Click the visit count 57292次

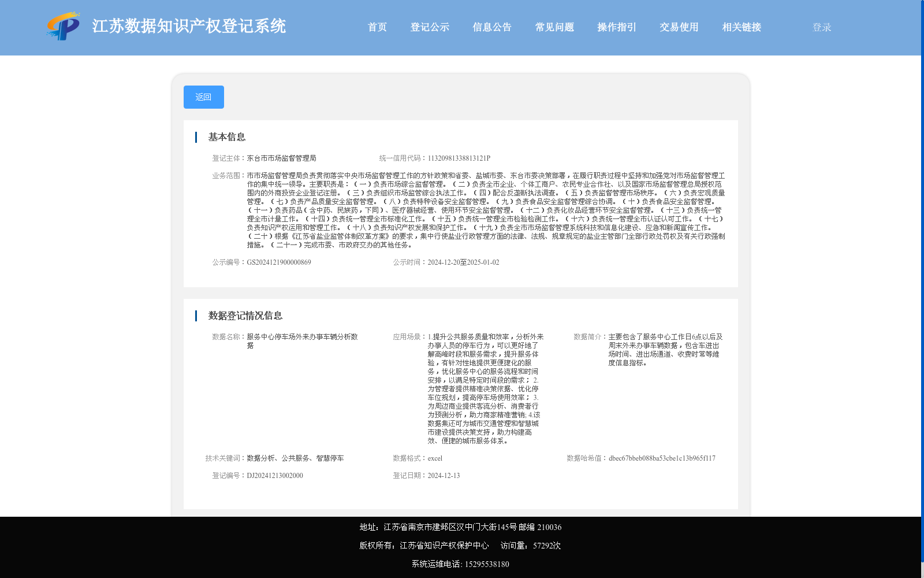pyautogui.click(x=547, y=546)
